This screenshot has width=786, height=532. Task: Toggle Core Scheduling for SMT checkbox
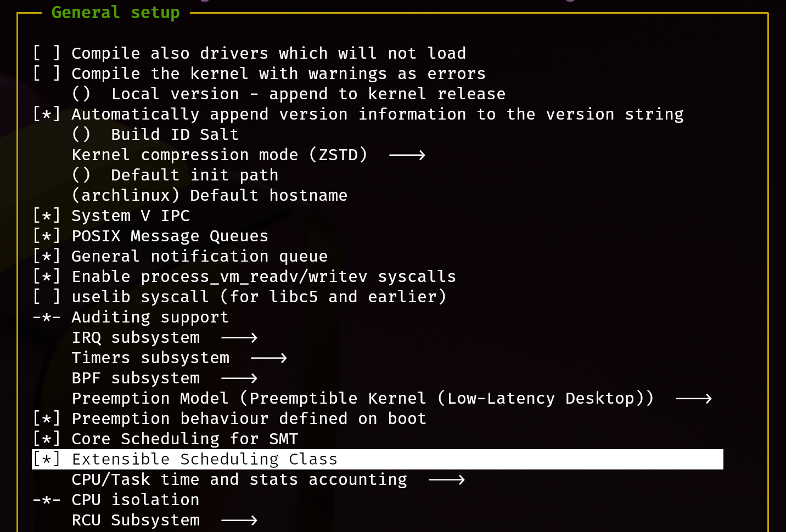coord(47,439)
